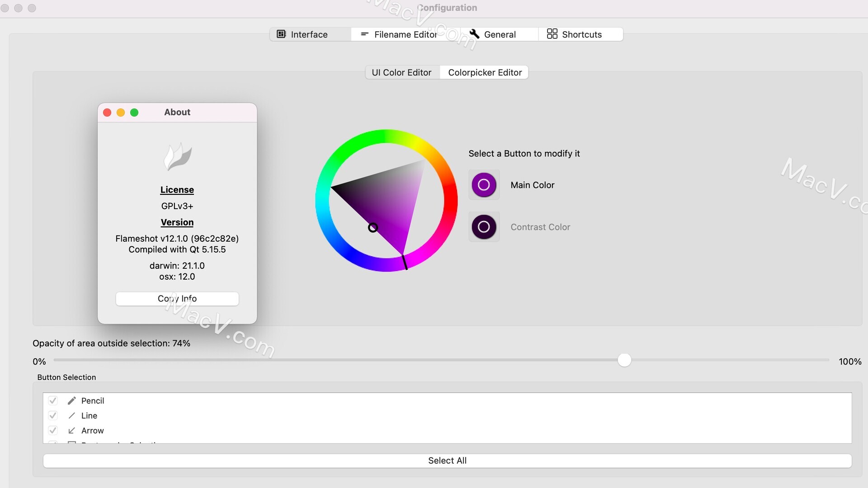
Task: Click the 'Contrast Color' label
Action: tap(540, 227)
